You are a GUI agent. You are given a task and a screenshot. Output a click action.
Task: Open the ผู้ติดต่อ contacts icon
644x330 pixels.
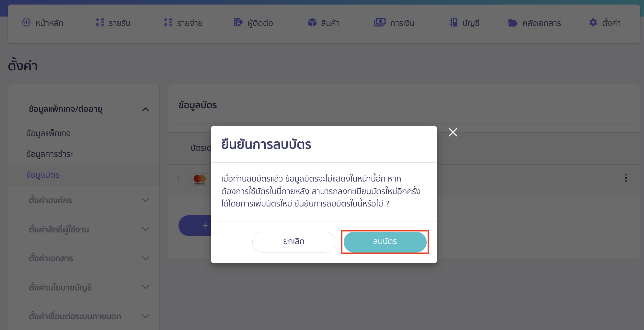[238, 23]
